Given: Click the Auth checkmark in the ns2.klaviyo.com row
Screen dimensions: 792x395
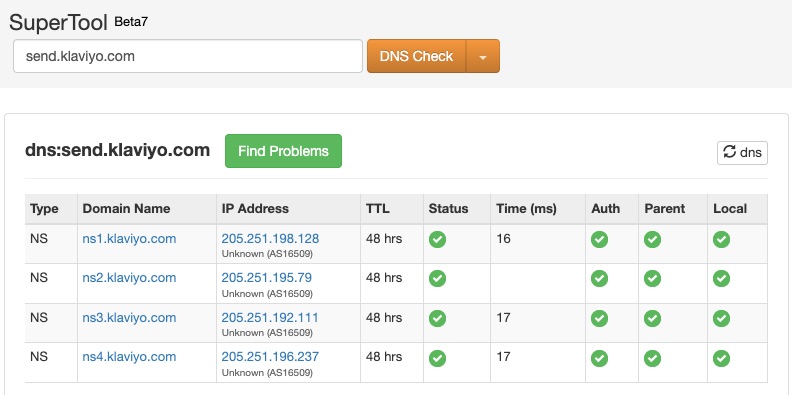Looking at the screenshot, I should (600, 278).
